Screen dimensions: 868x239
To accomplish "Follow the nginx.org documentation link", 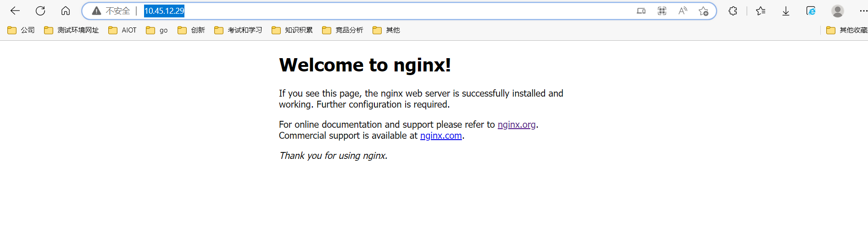I will 517,125.
